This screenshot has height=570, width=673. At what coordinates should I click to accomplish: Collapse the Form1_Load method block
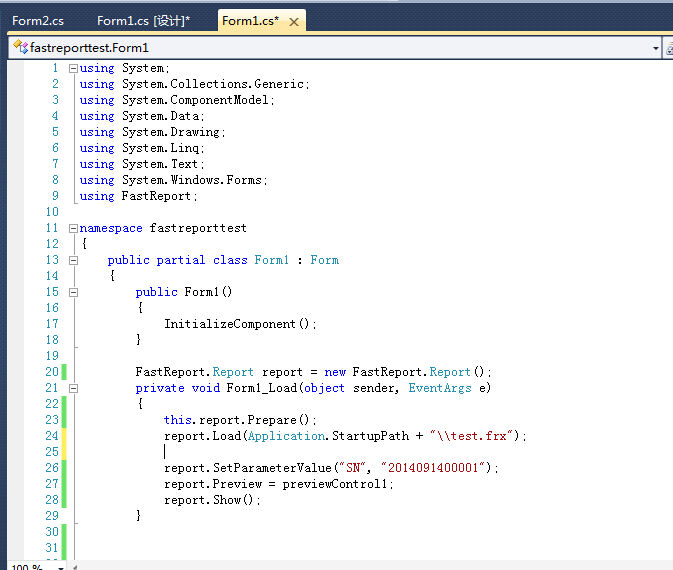pyautogui.click(x=73, y=388)
